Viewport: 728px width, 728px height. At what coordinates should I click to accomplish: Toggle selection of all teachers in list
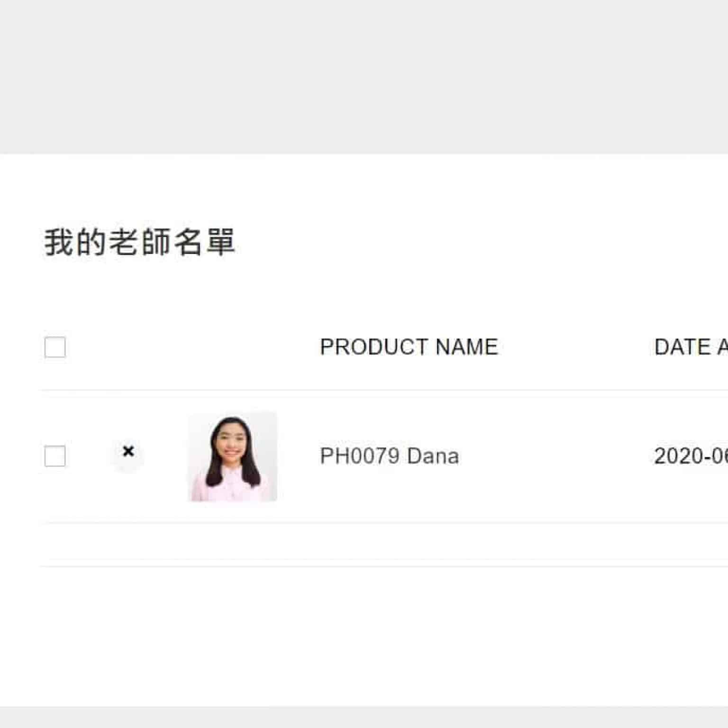click(55, 347)
